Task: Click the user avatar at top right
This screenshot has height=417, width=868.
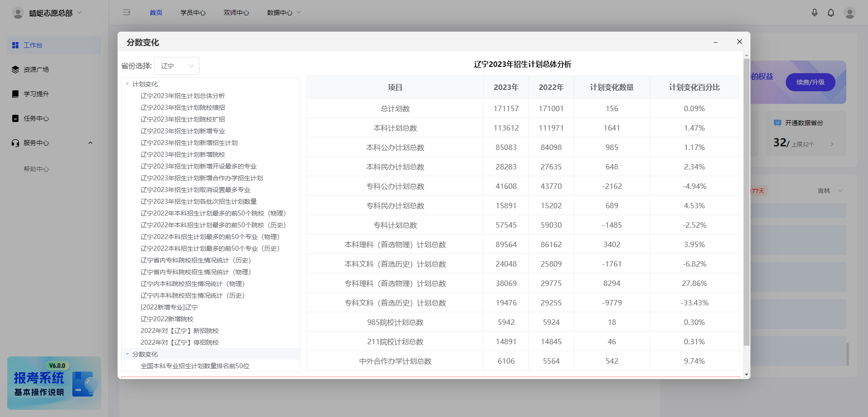Action: [x=849, y=13]
